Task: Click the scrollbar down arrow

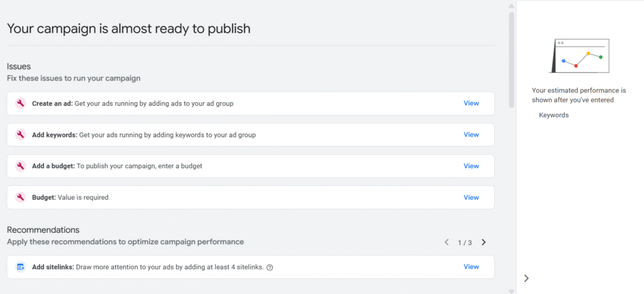Action: [x=511, y=291]
